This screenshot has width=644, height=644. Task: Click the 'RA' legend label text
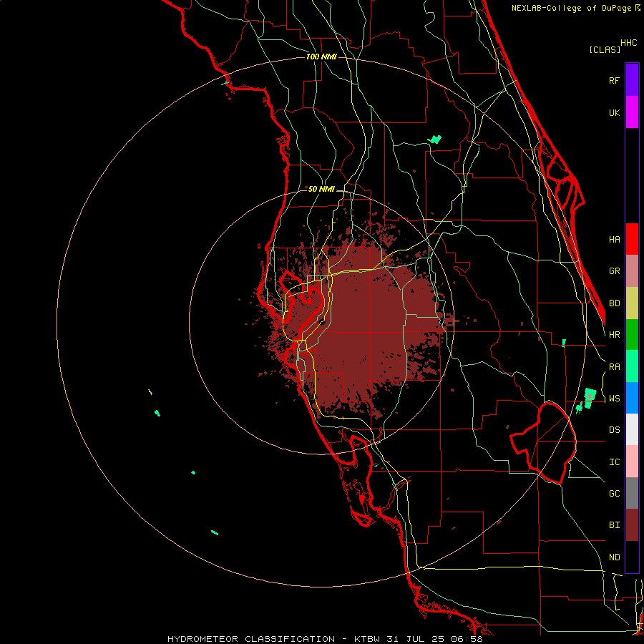(614, 367)
